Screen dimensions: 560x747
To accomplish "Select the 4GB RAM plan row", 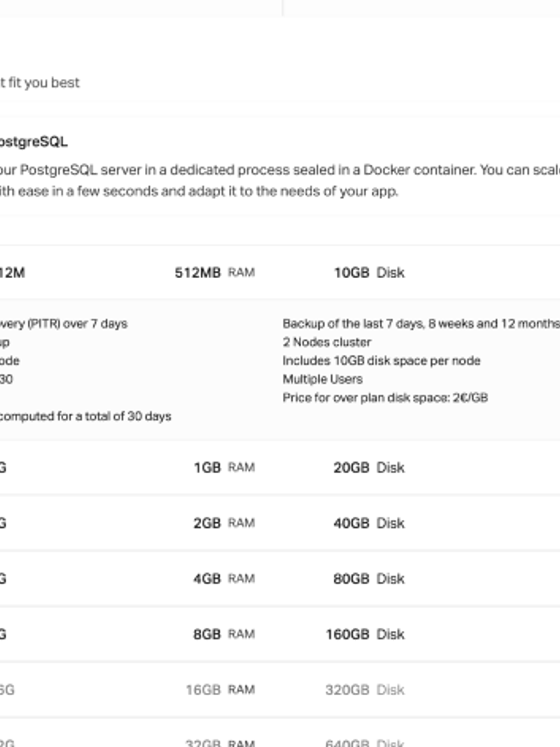I will pyautogui.click(x=280, y=578).
